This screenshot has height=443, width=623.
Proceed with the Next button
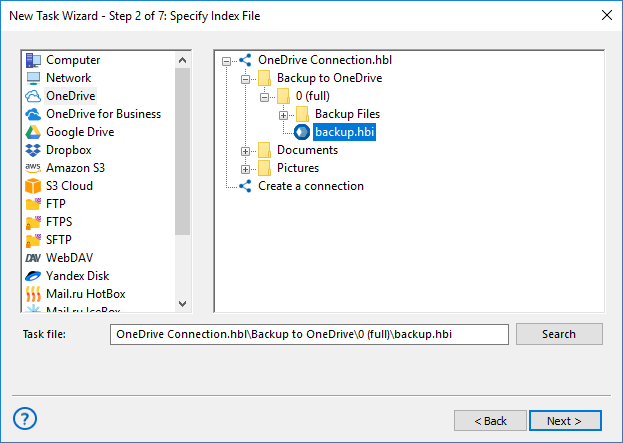[x=565, y=421]
